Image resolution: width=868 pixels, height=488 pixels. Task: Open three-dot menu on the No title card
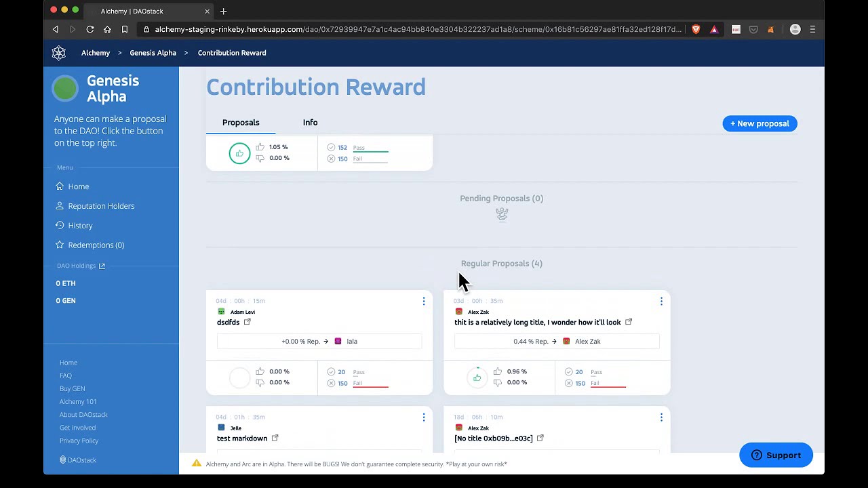pos(661,417)
